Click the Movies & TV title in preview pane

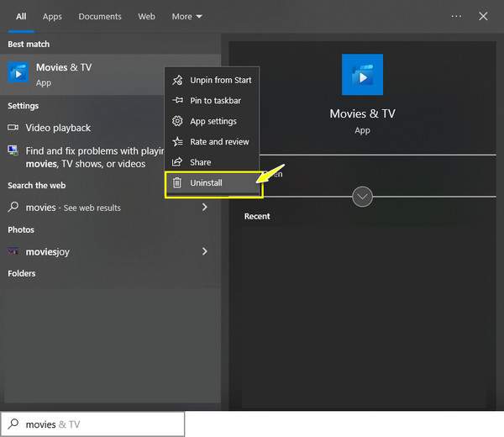362,113
